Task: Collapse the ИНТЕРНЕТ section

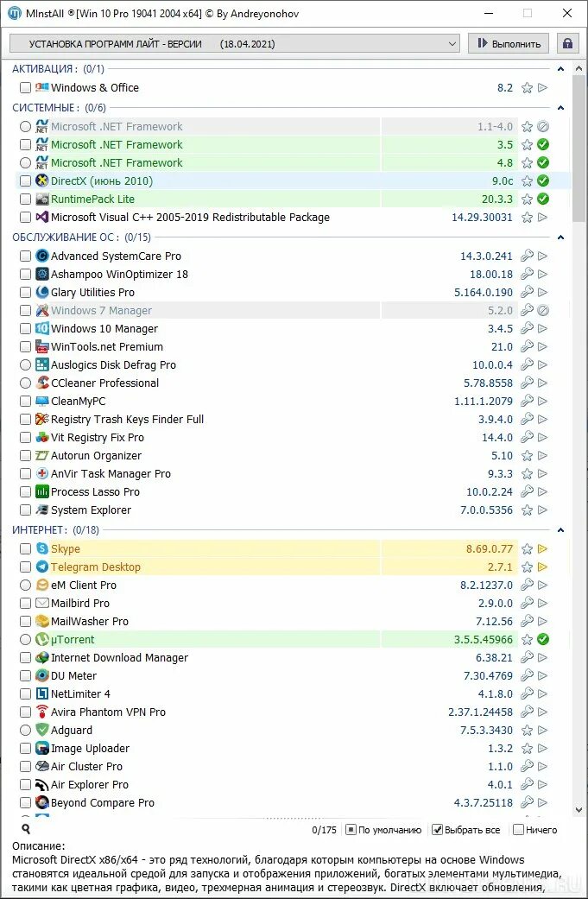Action: point(560,530)
